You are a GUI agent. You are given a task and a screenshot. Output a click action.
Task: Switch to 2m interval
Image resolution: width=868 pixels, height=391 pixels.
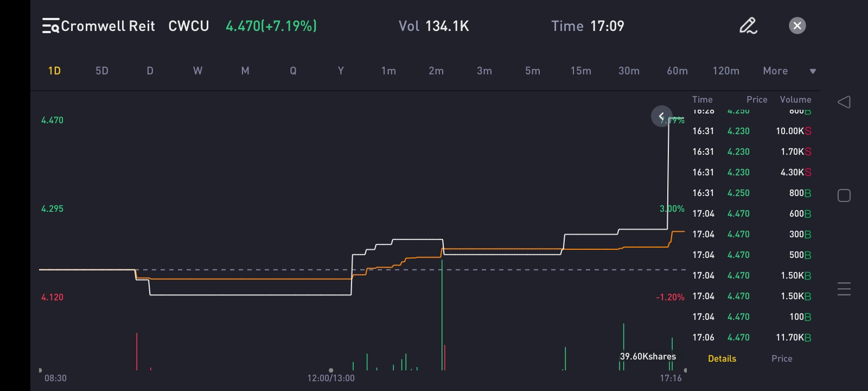click(x=436, y=71)
